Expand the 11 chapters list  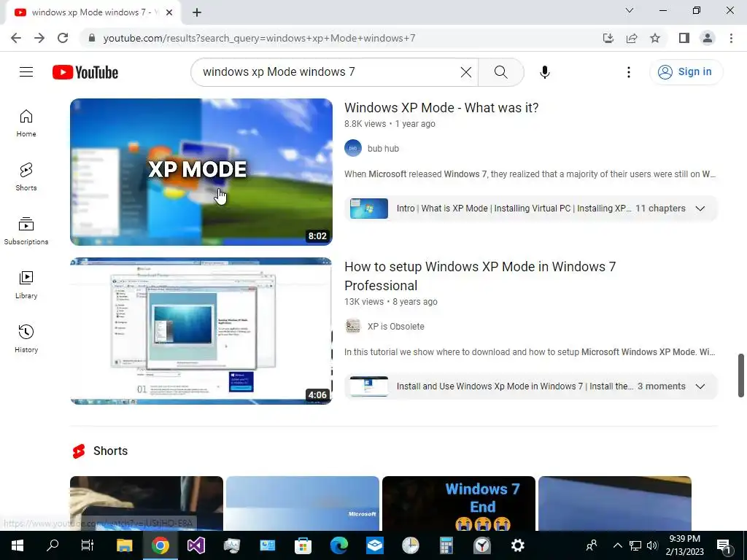click(x=700, y=209)
